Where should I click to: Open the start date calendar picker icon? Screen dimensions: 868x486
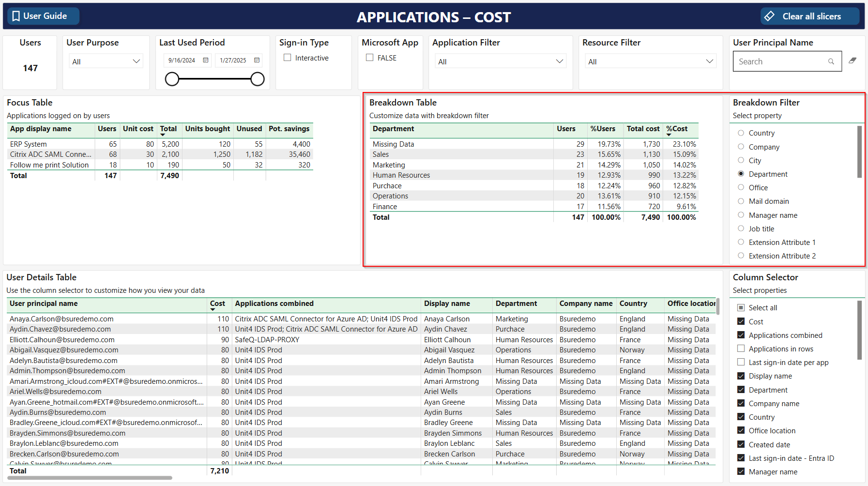point(206,60)
